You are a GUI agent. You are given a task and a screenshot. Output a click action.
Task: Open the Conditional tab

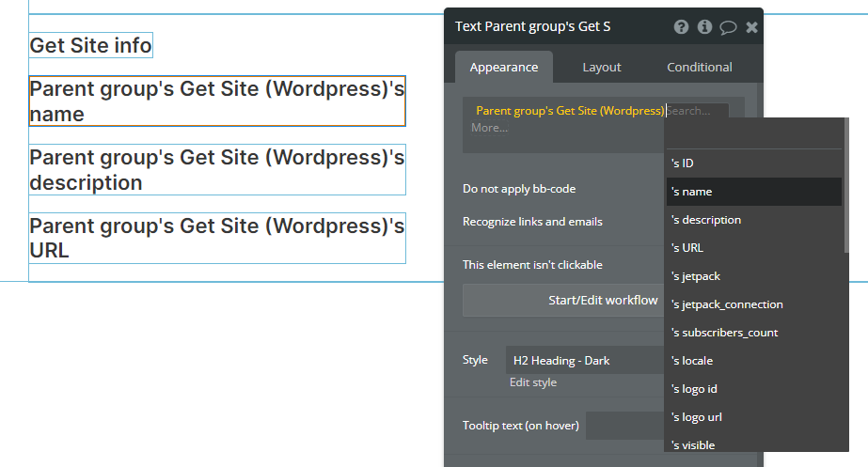700,67
